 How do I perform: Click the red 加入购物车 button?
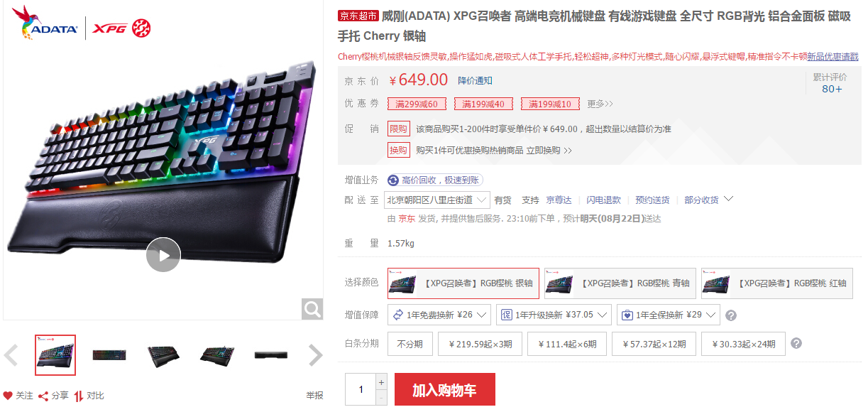point(444,390)
